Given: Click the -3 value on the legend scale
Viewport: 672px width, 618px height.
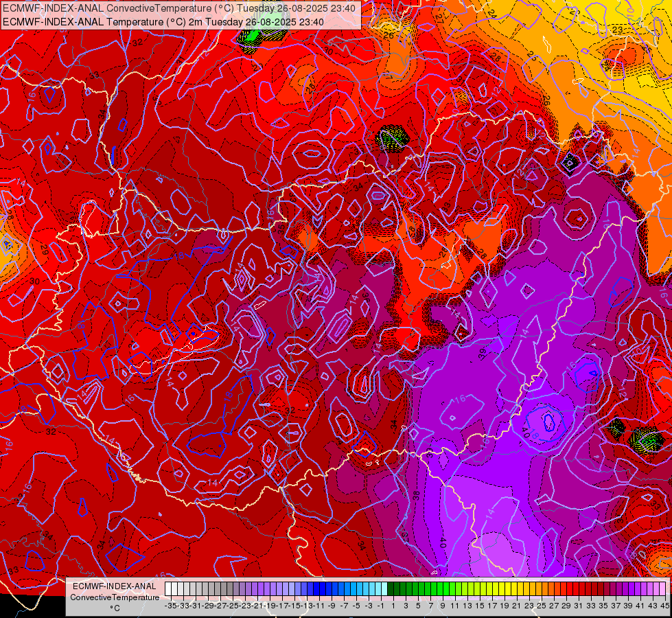Looking at the screenshot, I should pyautogui.click(x=369, y=606).
